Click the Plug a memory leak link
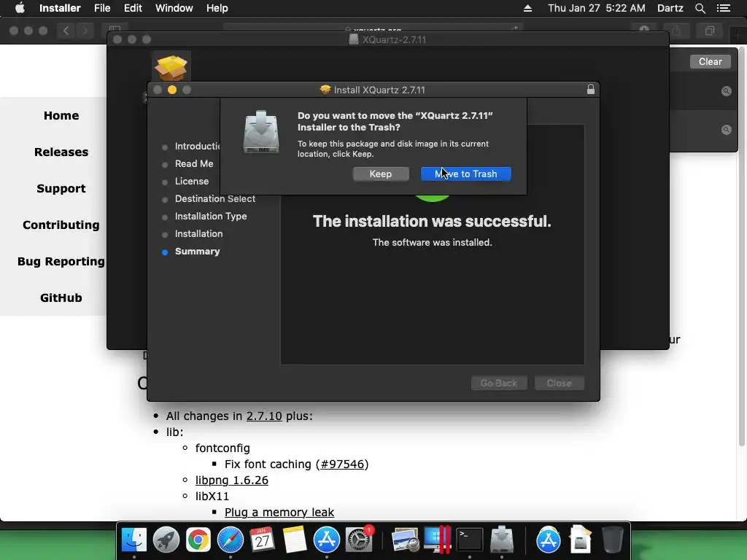 tap(279, 512)
